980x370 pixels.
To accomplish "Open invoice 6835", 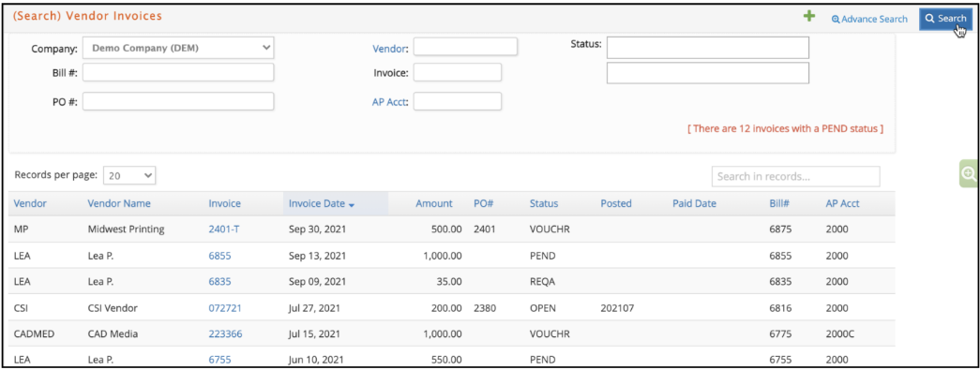I will point(219,281).
